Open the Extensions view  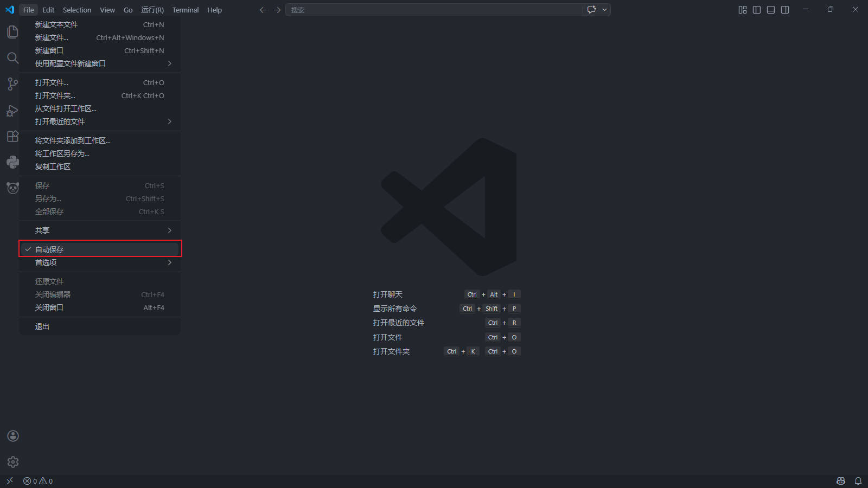12,136
